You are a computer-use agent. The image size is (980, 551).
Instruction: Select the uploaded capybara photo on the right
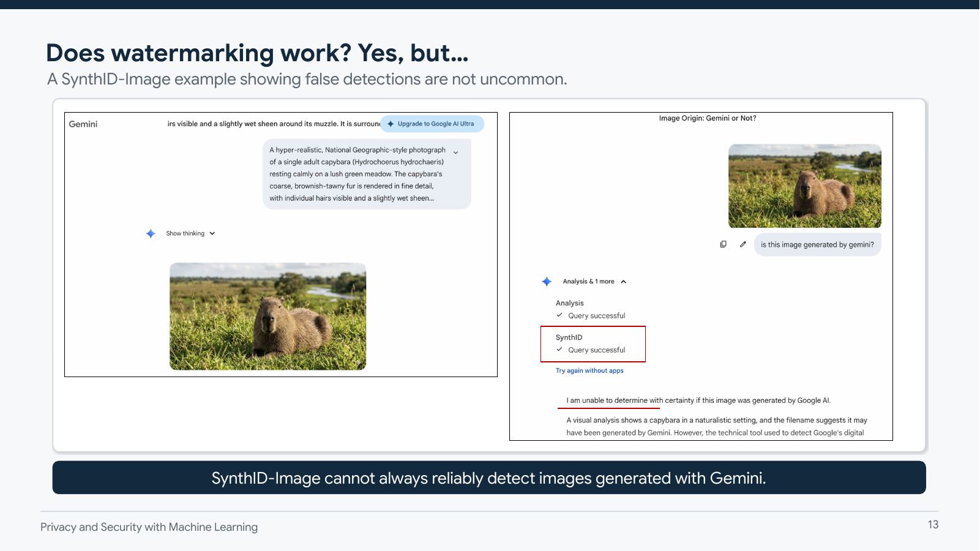tap(804, 186)
